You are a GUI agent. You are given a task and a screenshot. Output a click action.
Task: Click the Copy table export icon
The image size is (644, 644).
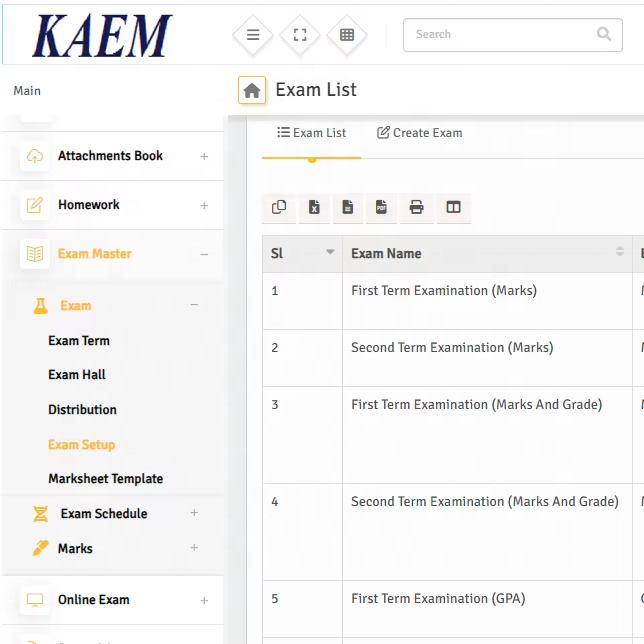click(279, 207)
